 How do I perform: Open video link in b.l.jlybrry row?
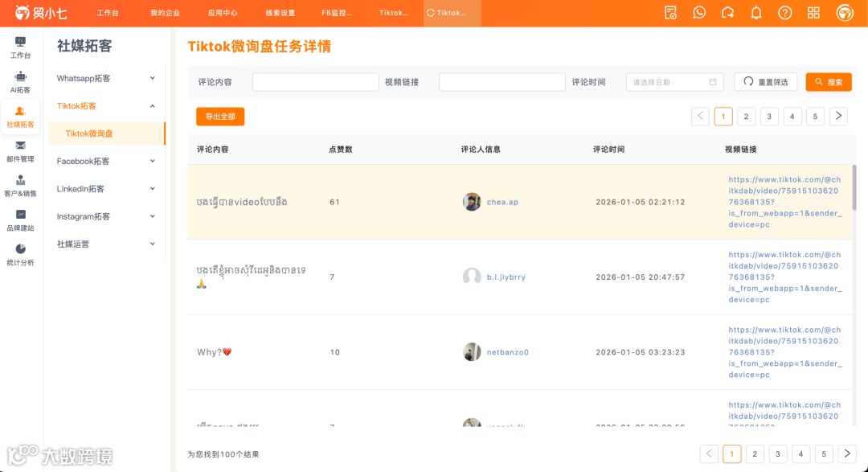click(x=785, y=277)
